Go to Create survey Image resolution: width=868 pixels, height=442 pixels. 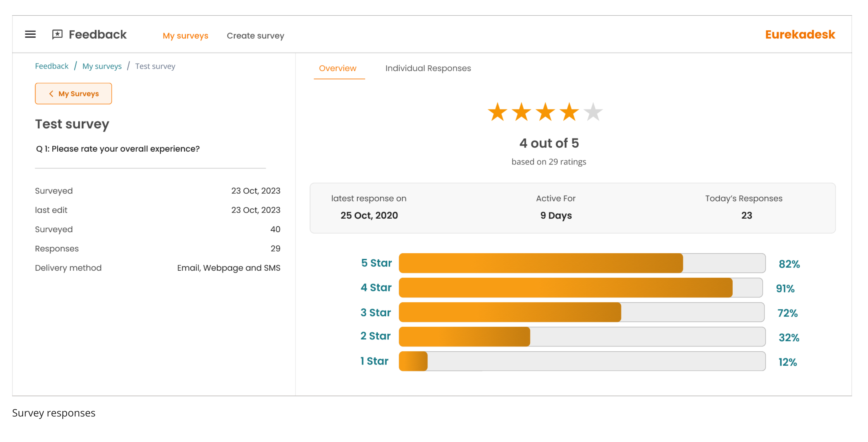click(x=255, y=35)
